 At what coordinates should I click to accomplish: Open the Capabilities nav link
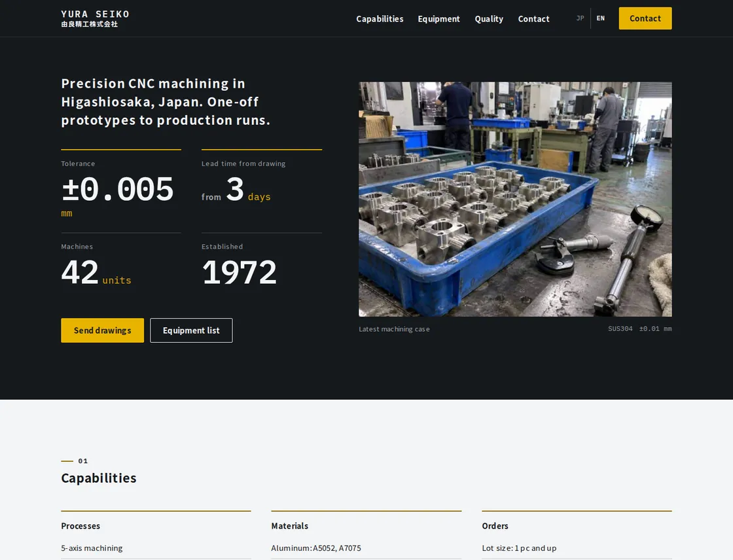tap(380, 19)
